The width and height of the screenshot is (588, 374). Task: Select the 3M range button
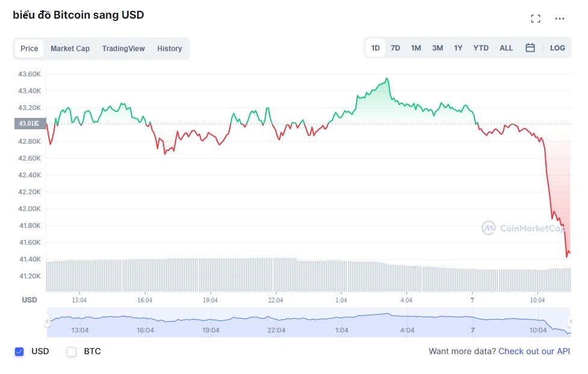[436, 48]
